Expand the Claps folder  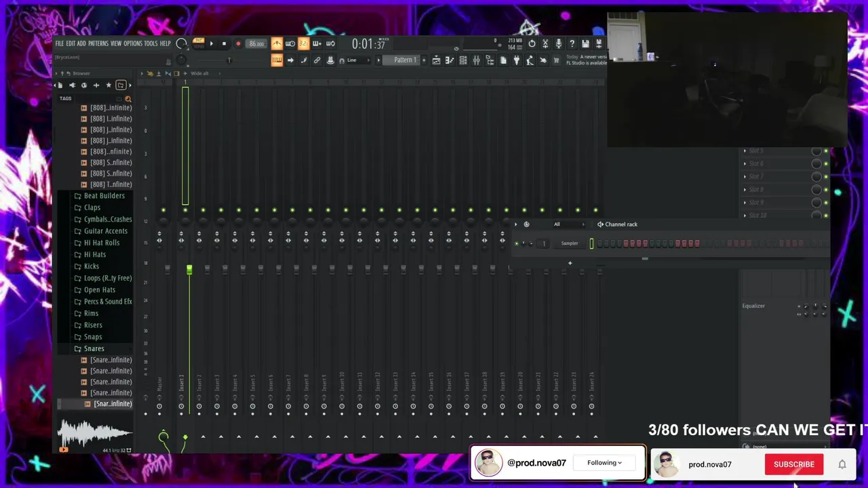click(92, 207)
